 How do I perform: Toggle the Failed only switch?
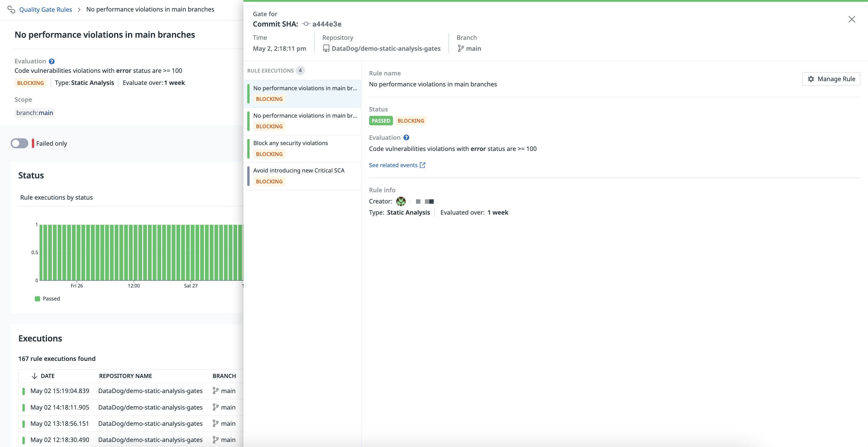19,144
